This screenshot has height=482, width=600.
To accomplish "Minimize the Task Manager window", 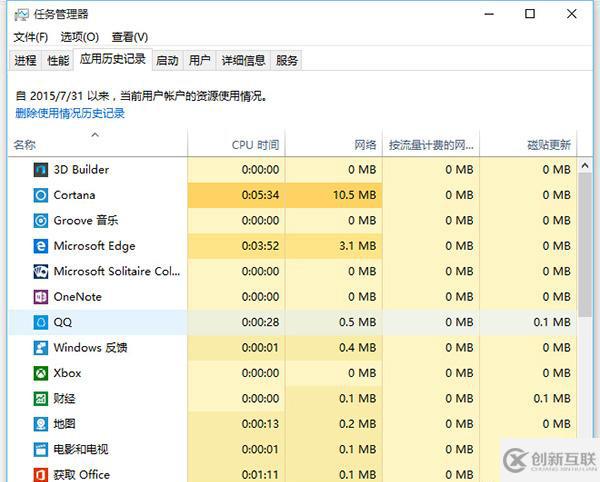I will 489,14.
